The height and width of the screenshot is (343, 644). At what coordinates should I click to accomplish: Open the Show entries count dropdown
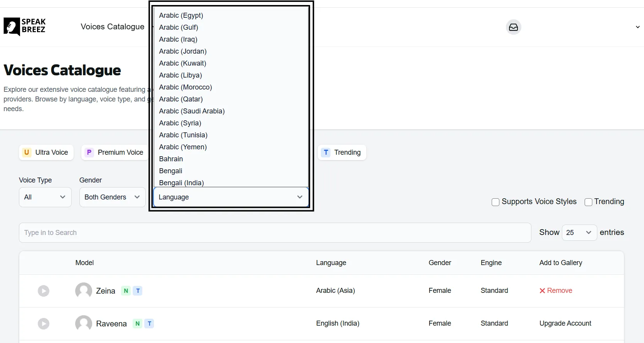click(x=579, y=233)
